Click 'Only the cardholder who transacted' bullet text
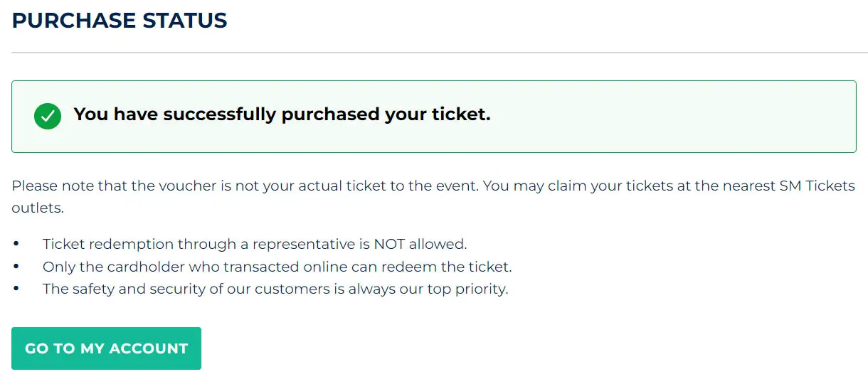Screen dimensions: 868x384 pos(277,267)
